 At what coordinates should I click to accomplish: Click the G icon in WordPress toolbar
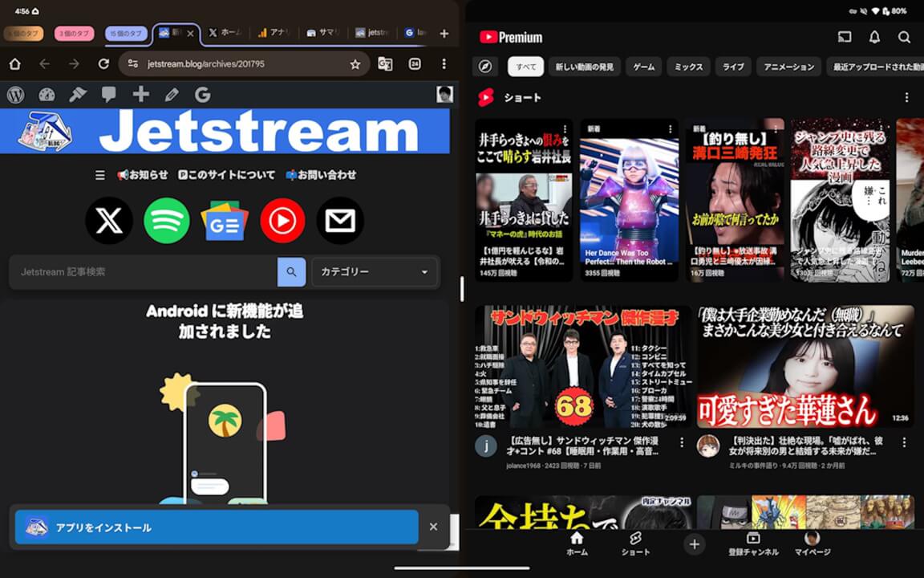point(202,95)
